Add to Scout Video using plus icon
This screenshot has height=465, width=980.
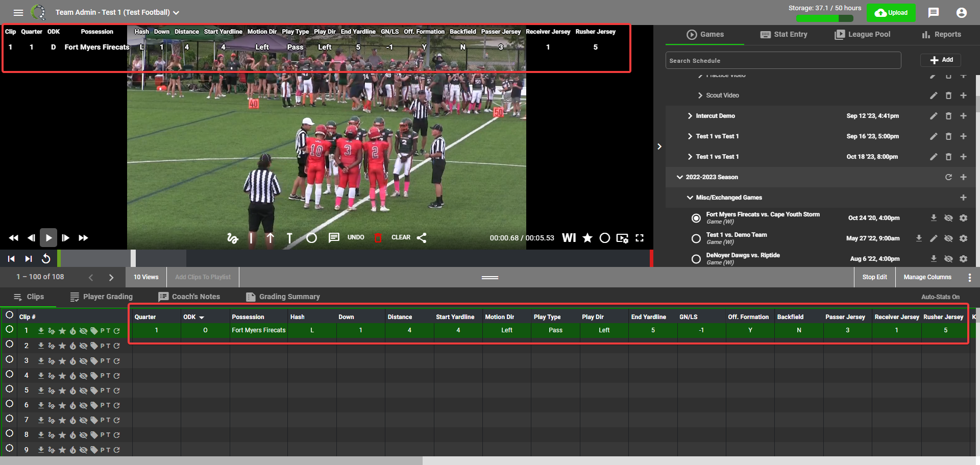click(x=963, y=95)
